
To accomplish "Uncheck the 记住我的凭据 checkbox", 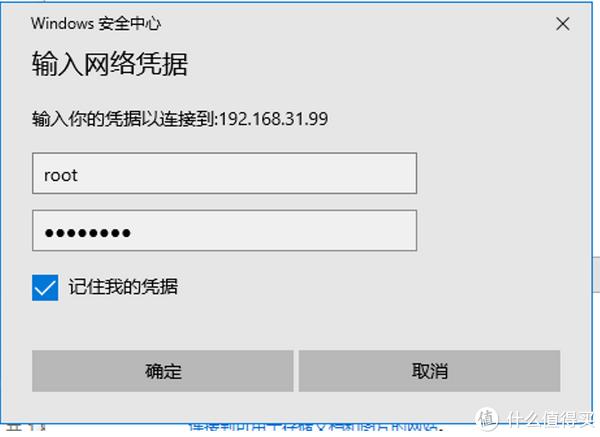I will pos(45,287).
